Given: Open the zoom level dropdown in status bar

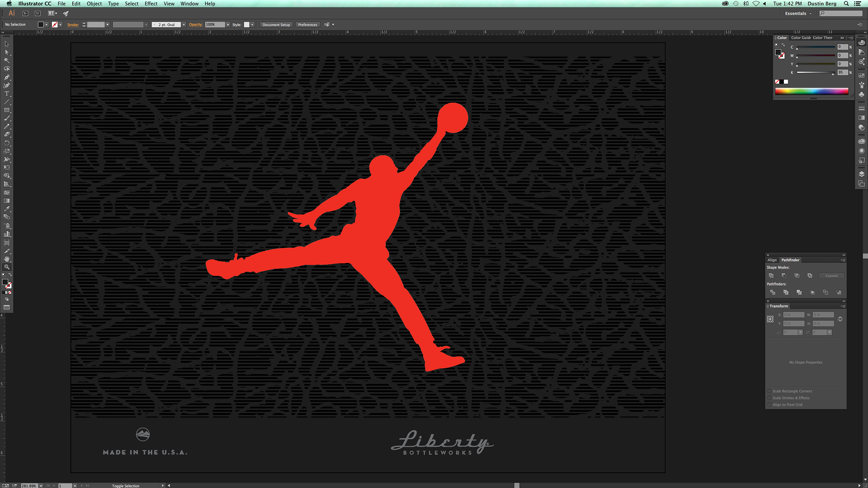Looking at the screenshot, I should point(41,486).
